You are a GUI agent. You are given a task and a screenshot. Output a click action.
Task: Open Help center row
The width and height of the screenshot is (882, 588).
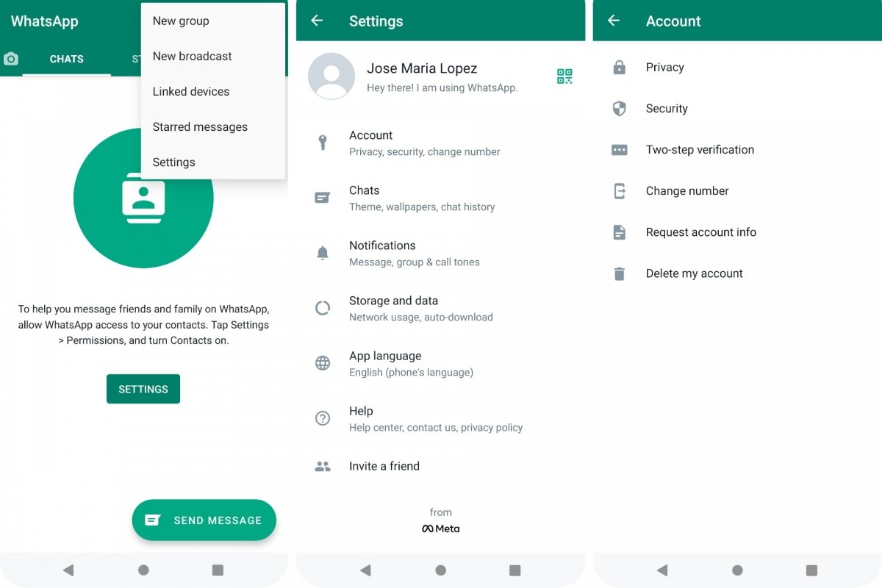coord(441,418)
